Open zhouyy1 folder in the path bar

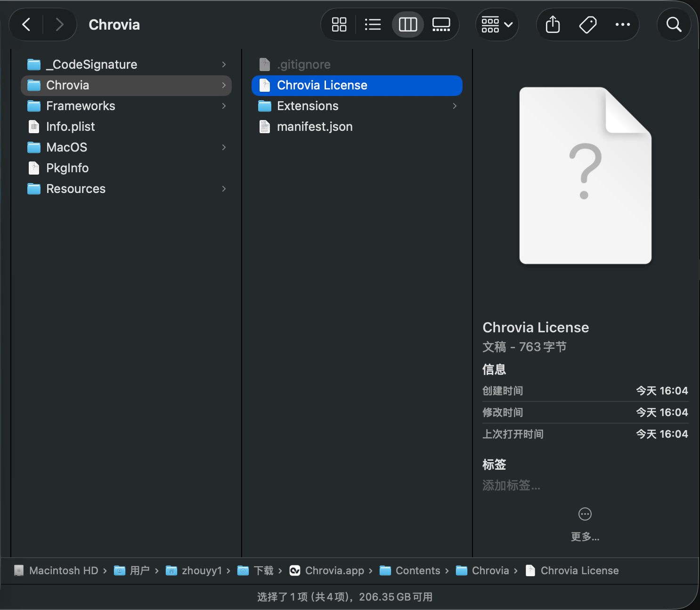(194, 570)
